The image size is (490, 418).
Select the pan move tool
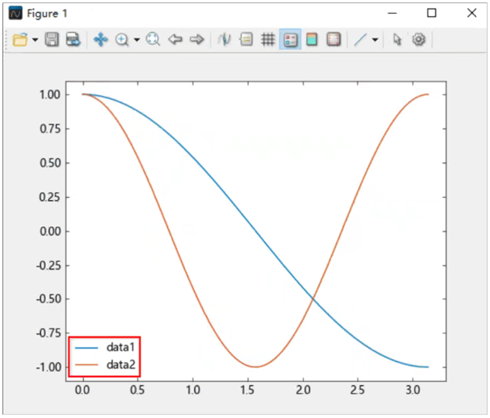(101, 39)
